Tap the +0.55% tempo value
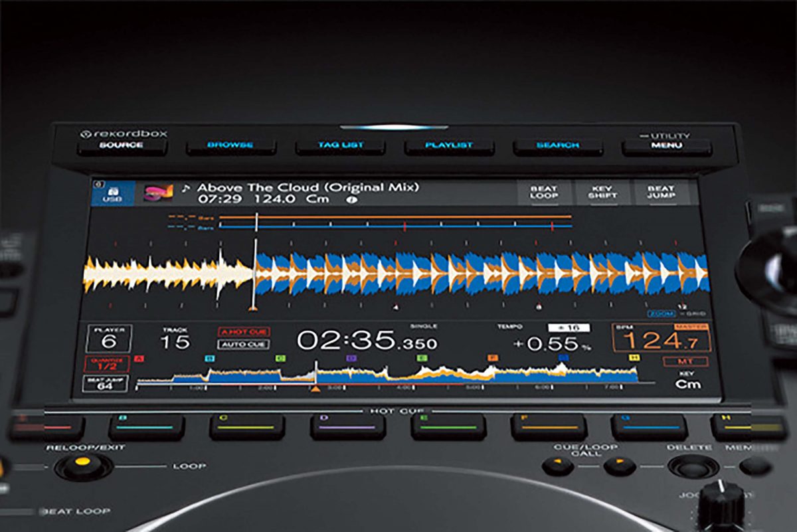This screenshot has width=797, height=532. [554, 345]
